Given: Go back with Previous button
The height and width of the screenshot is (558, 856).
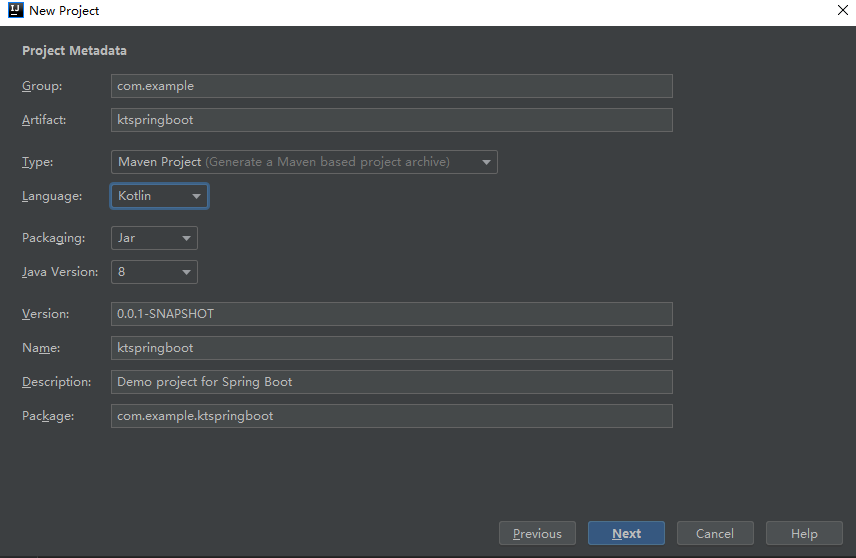Looking at the screenshot, I should pos(537,533).
